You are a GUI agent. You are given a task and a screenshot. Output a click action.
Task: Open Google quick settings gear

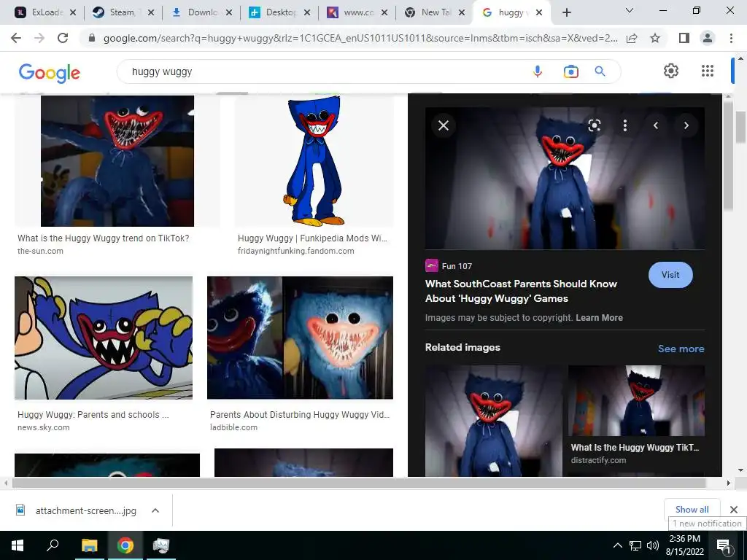click(x=671, y=71)
